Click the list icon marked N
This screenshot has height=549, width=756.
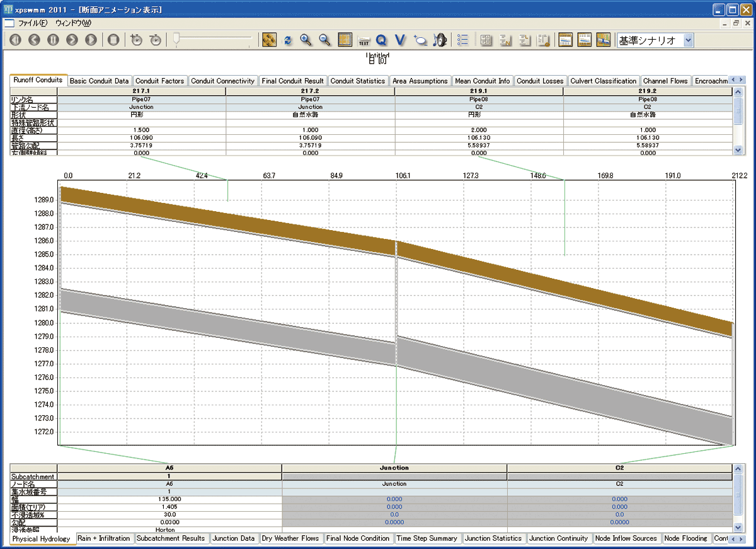point(505,40)
